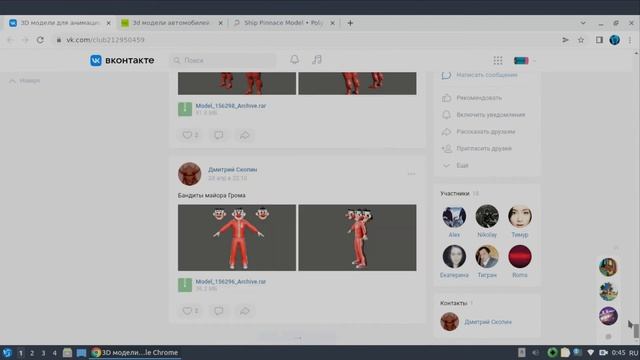The width and height of the screenshot is (640, 360).
Task: Open contact Дмитрий Скопин
Action: [488, 322]
